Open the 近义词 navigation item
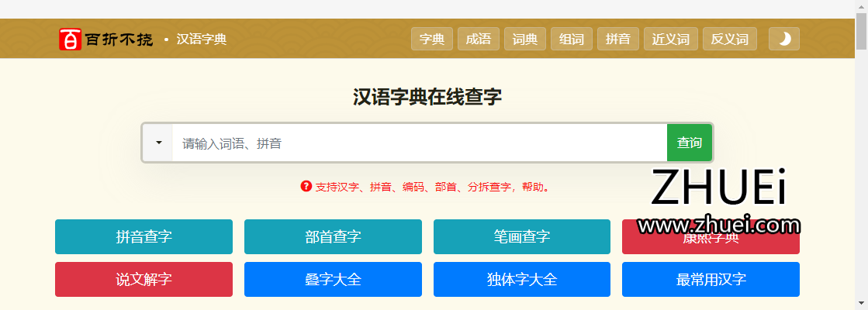 point(670,40)
